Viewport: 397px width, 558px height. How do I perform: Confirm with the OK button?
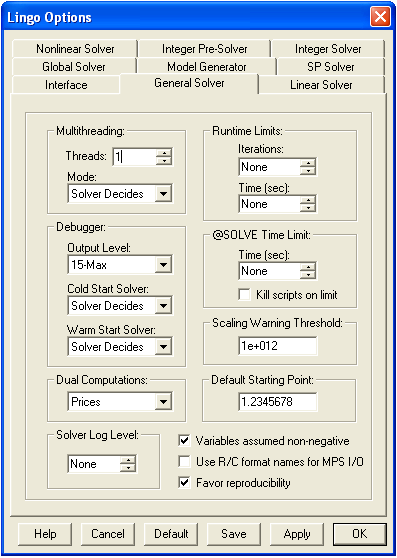click(x=360, y=534)
